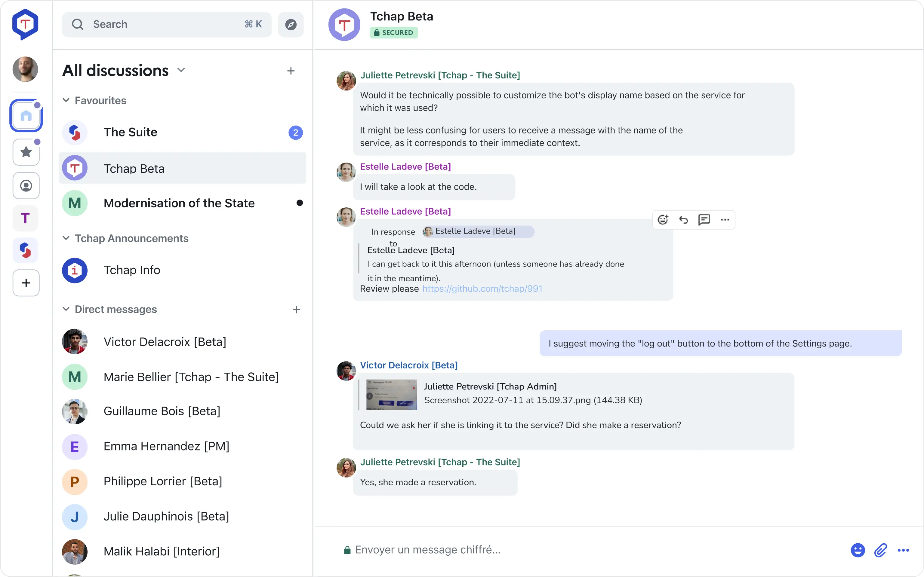Select Modernisation of the State room
This screenshot has width=924, height=577.
pyautogui.click(x=179, y=203)
